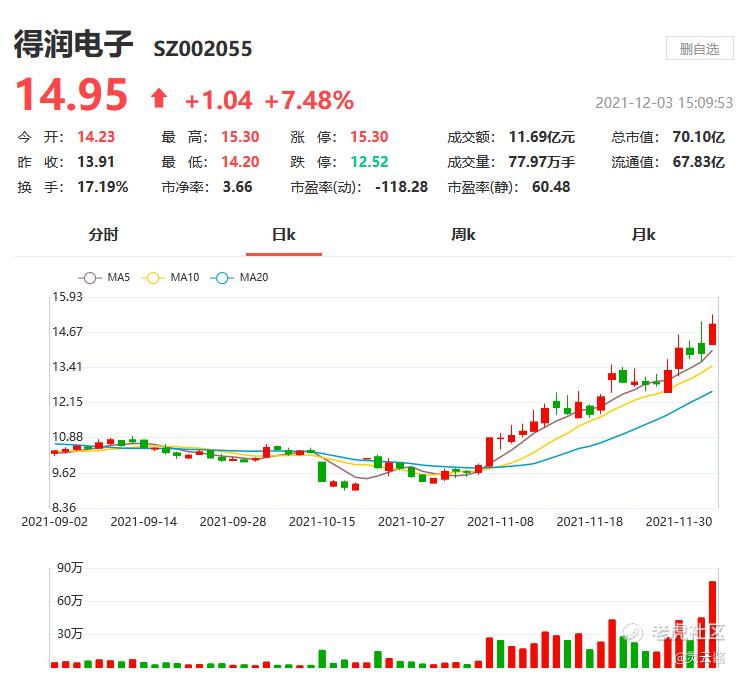Click the 跌停 value 12.52
Screen dimensions: 739x675
pos(369,162)
